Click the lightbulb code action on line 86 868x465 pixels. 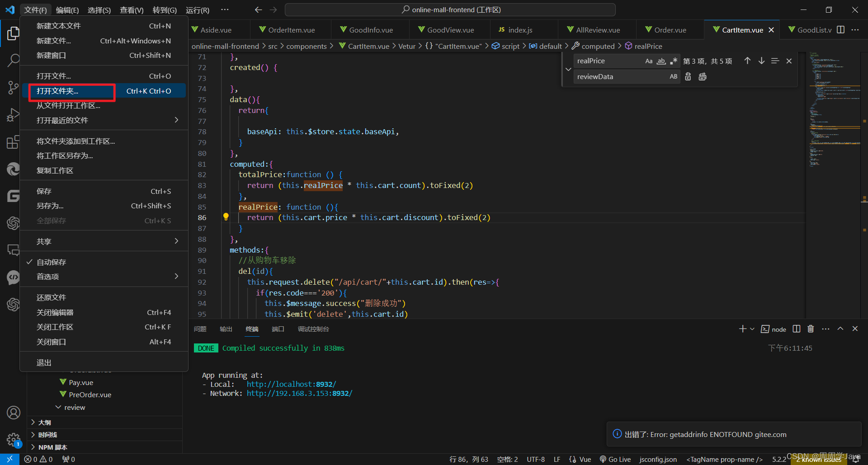[226, 217]
